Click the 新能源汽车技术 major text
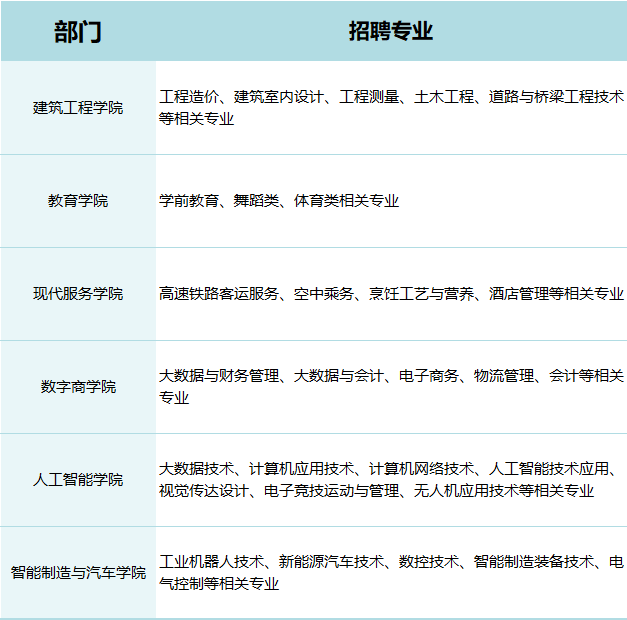 (x=331, y=562)
